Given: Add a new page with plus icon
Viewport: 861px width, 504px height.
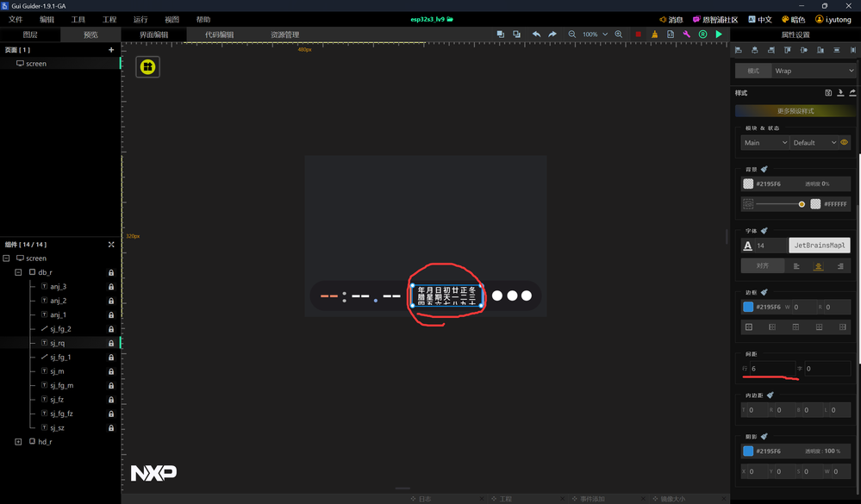Looking at the screenshot, I should click(111, 49).
